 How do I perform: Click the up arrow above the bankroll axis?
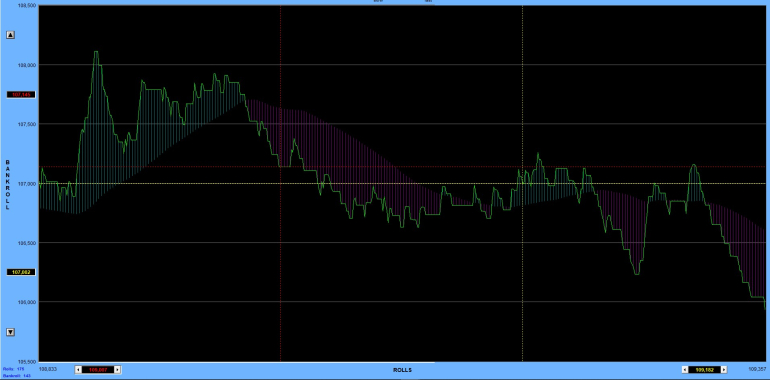coord(10,35)
